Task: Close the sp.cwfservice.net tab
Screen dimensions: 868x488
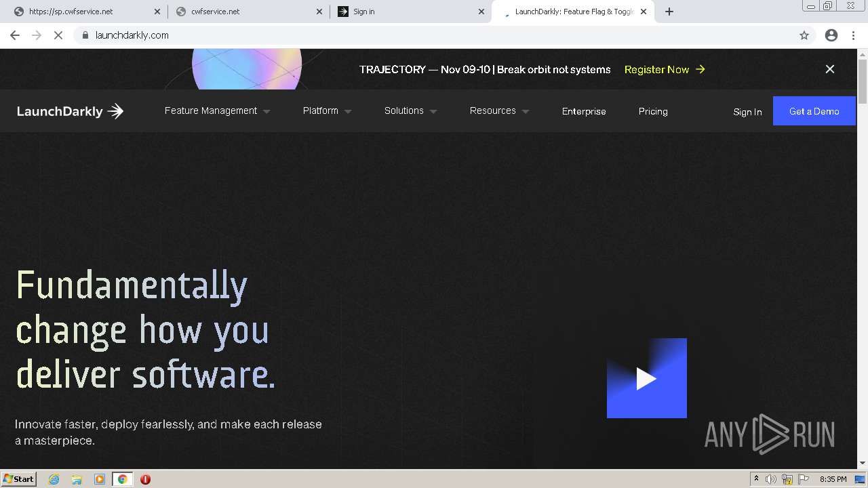Action: coord(157,12)
